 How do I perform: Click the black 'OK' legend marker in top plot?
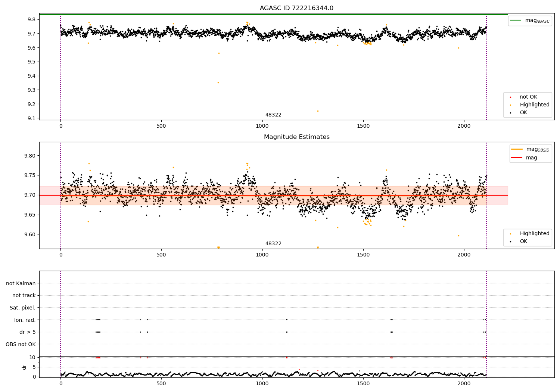[511, 113]
